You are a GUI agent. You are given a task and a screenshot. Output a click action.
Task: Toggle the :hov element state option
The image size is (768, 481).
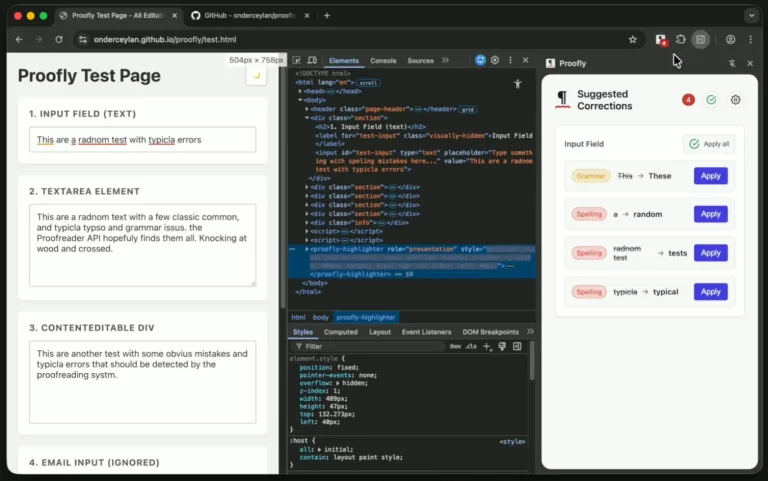(455, 346)
